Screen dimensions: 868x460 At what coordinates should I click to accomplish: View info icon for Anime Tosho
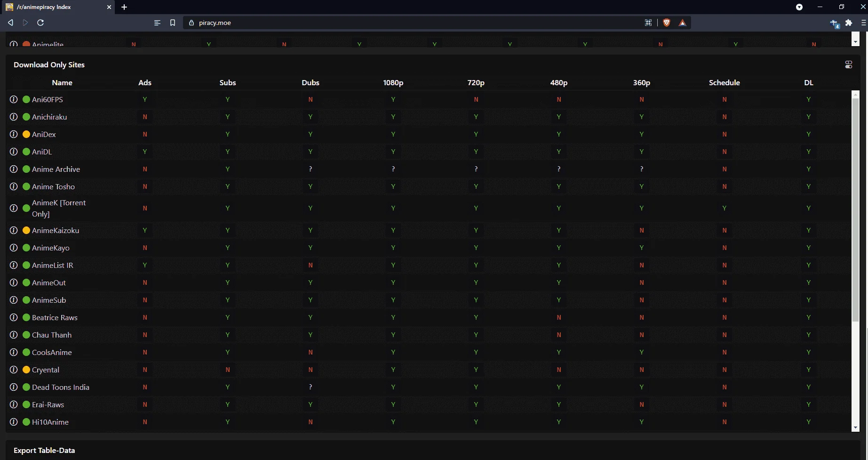click(14, 186)
